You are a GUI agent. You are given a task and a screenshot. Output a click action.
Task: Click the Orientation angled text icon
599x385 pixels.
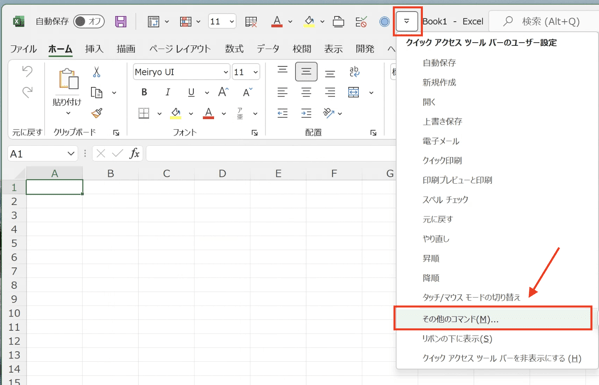329,113
